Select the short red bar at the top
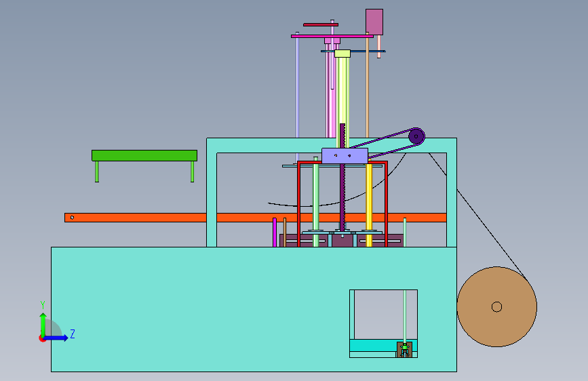Image resolution: width=588 pixels, height=381 pixels. (321, 25)
